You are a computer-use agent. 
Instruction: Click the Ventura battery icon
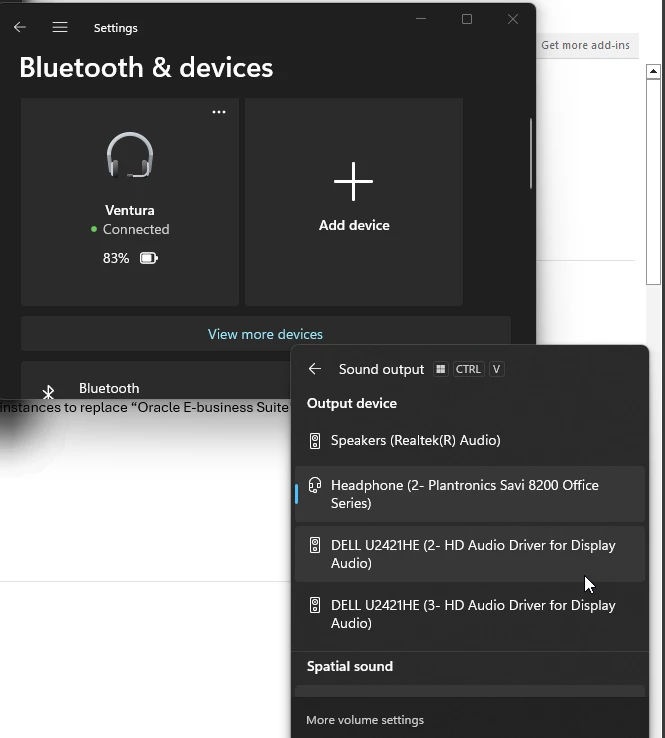[149, 258]
